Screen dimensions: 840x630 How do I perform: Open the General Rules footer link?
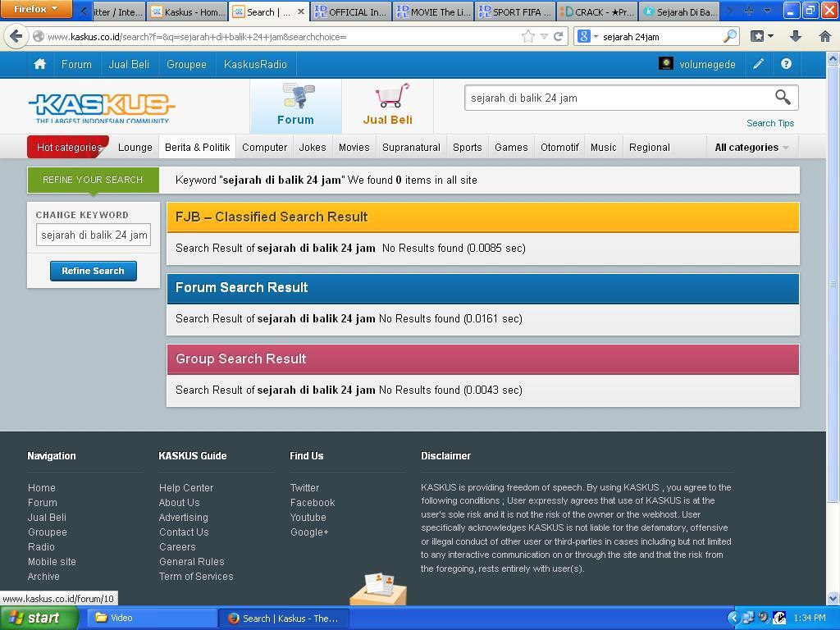[192, 562]
